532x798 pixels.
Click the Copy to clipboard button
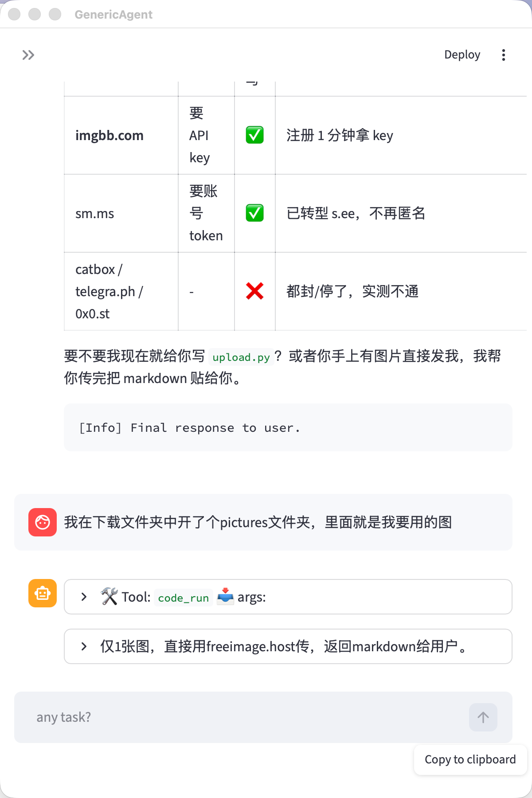point(470,760)
